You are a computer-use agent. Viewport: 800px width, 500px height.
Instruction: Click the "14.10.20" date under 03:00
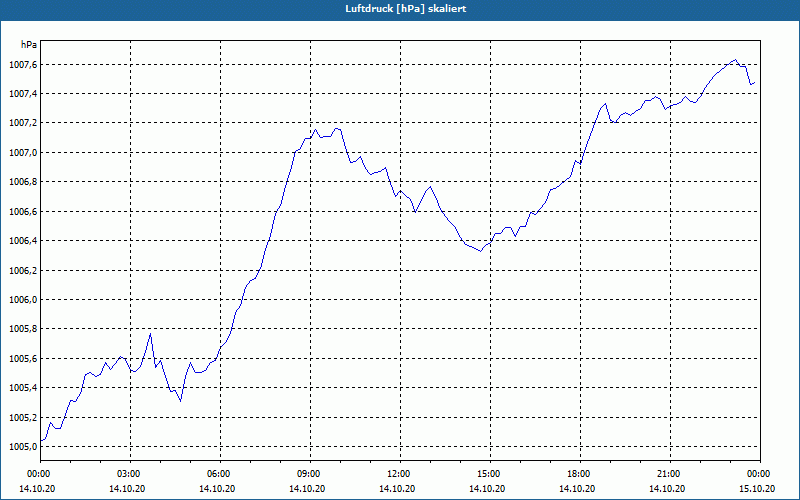127,489
